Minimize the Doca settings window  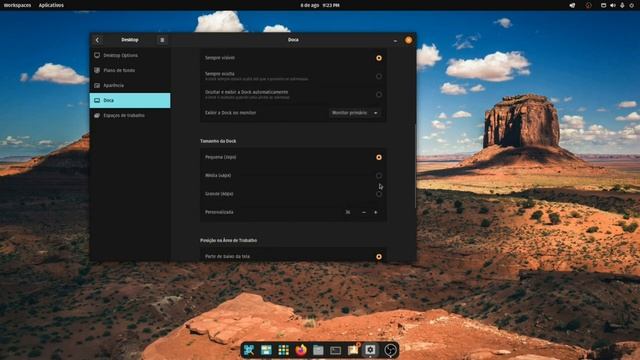(395, 40)
